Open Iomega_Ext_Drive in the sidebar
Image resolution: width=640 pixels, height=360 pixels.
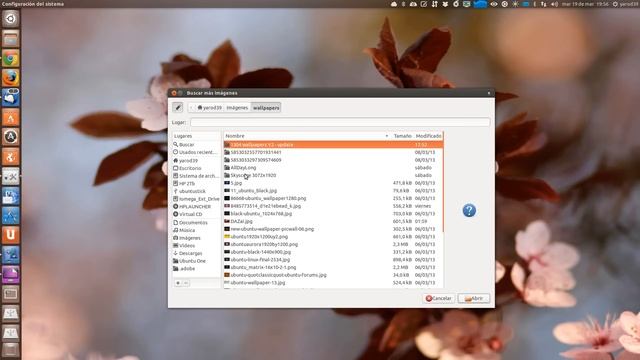pos(196,199)
